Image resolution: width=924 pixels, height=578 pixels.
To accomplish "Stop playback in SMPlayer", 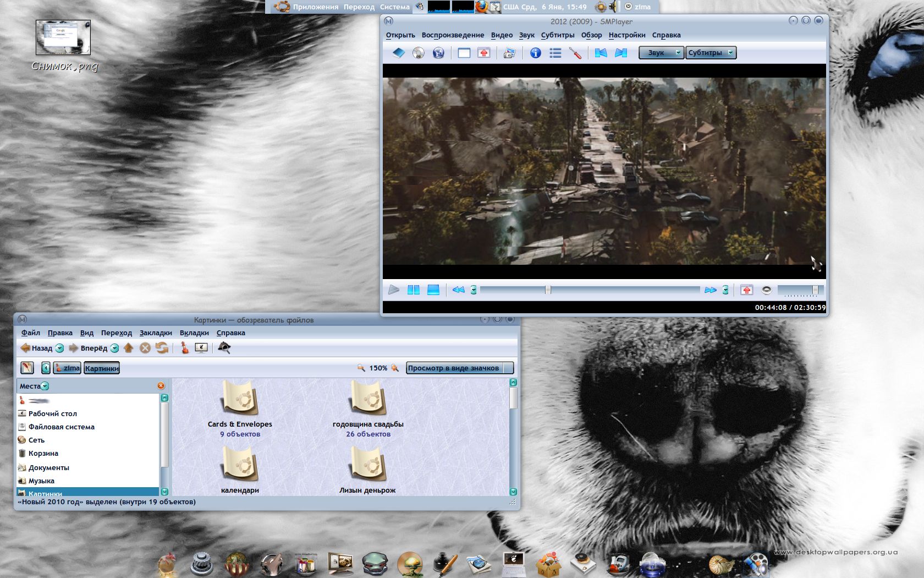I will (433, 290).
